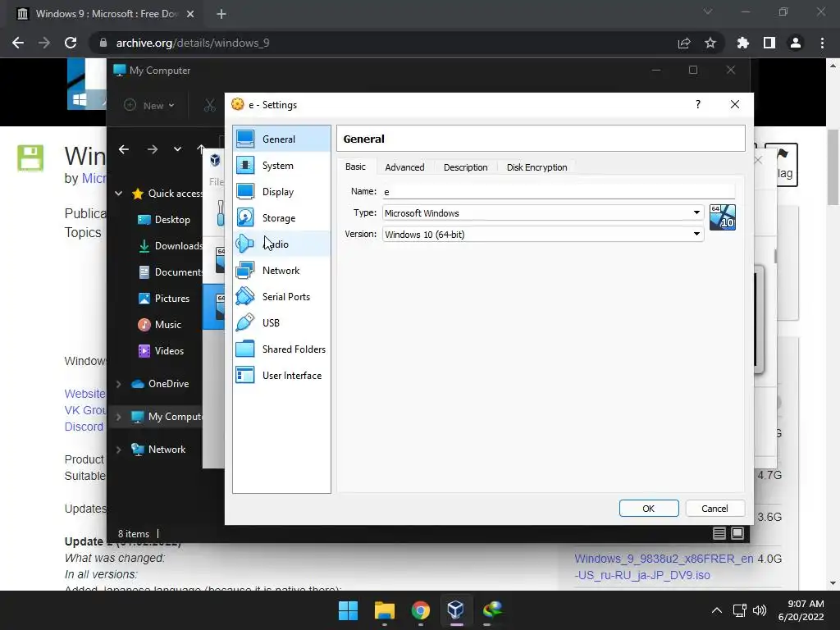840x630 pixels.
Task: Go forward in the My Computer window
Action: 152,149
